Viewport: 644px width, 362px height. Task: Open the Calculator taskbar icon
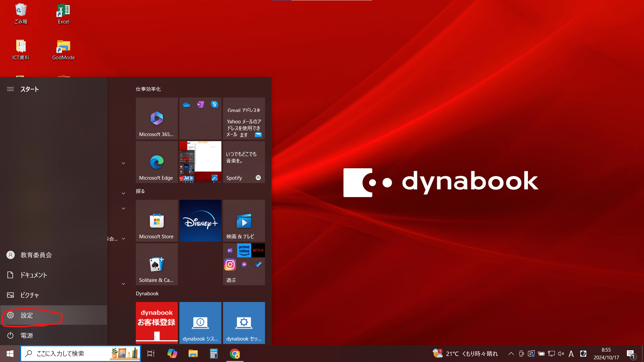tap(214, 354)
